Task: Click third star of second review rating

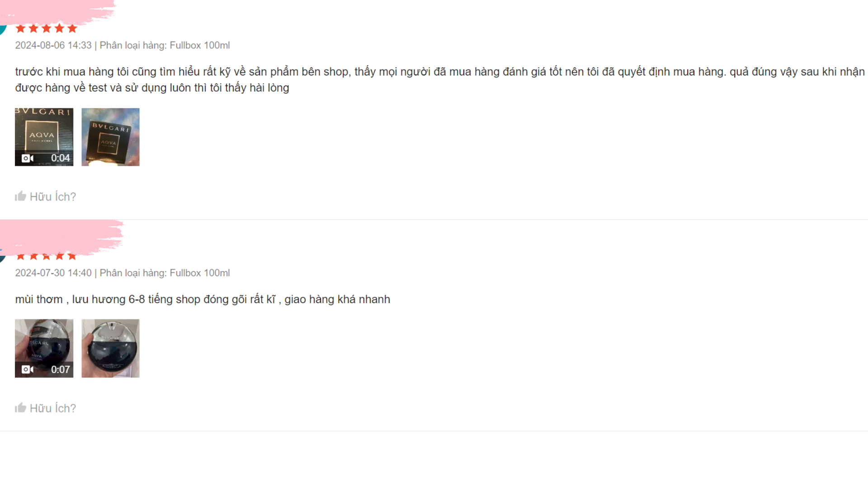Action: tap(46, 256)
